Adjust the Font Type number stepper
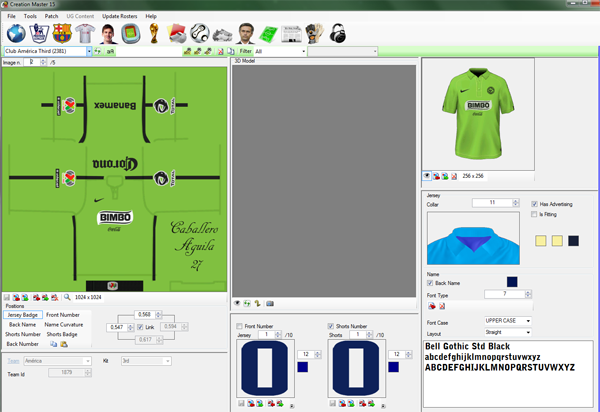 pyautogui.click(x=528, y=294)
